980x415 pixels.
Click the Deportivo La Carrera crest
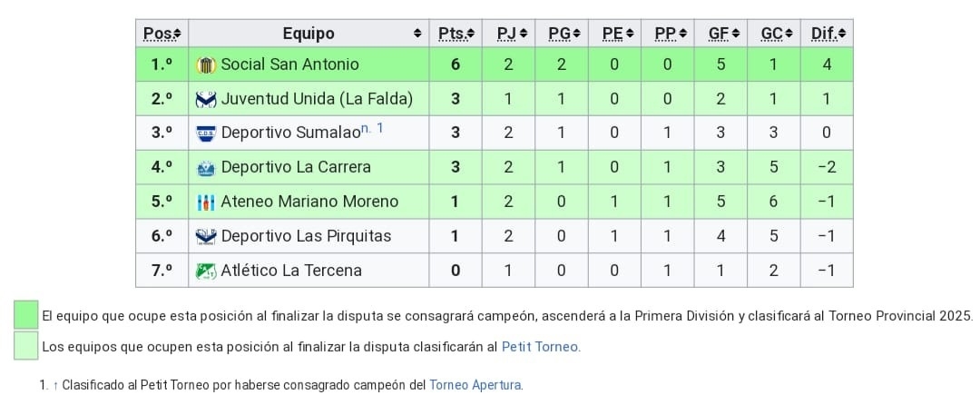(x=206, y=168)
